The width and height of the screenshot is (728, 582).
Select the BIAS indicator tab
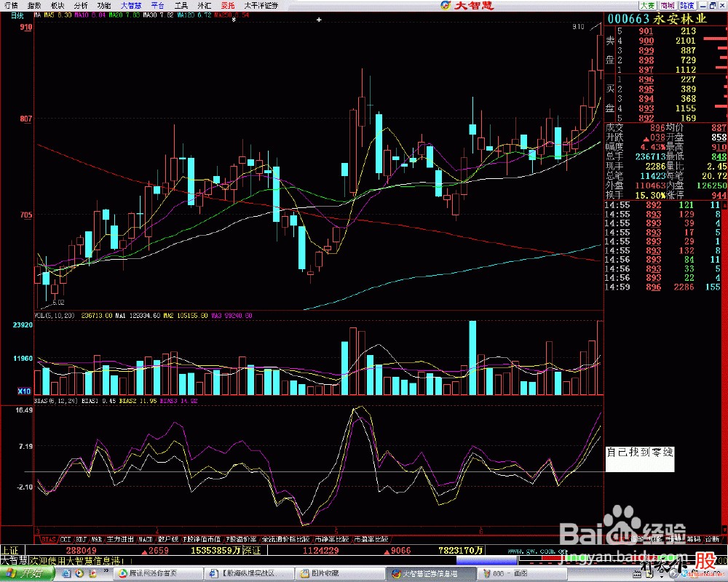[49, 539]
